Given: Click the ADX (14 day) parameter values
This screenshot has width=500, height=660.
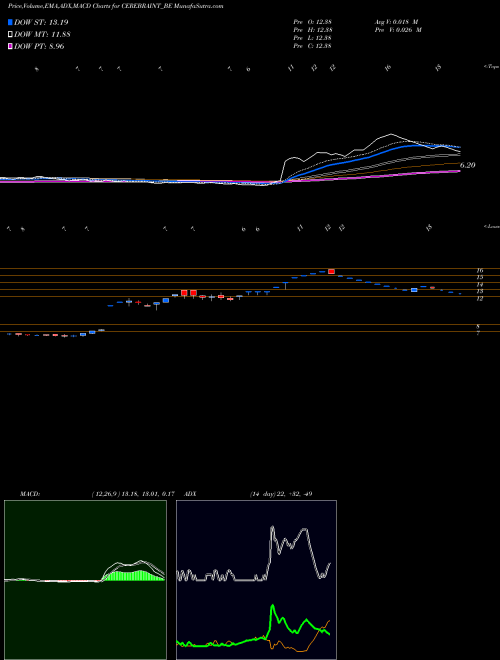Looking at the screenshot, I should coord(281,494).
